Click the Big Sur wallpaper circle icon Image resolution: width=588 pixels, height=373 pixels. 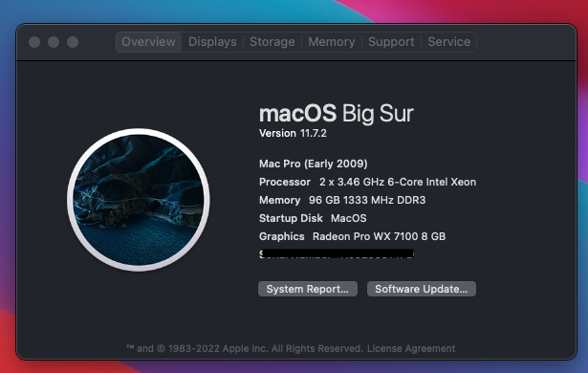[x=139, y=200]
